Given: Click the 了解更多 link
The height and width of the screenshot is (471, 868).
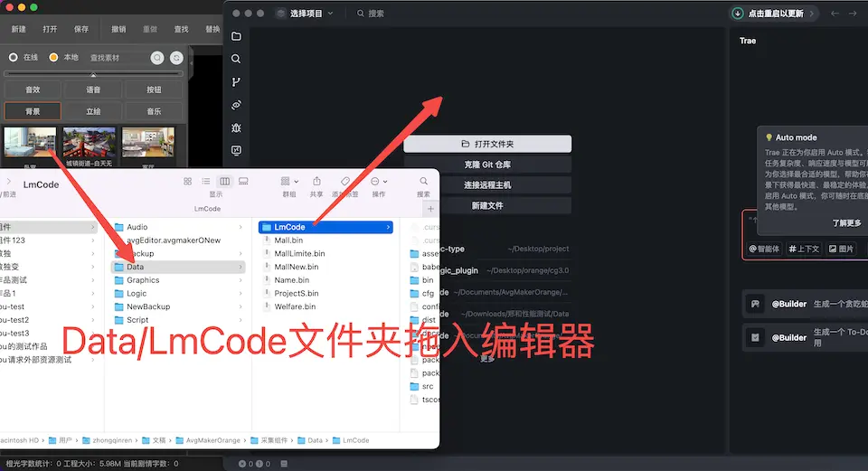Looking at the screenshot, I should coord(846,223).
